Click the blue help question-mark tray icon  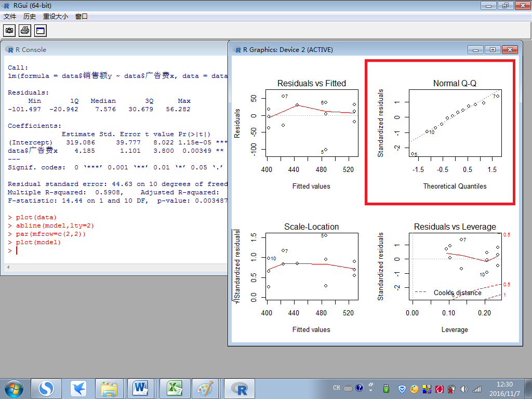click(360, 388)
